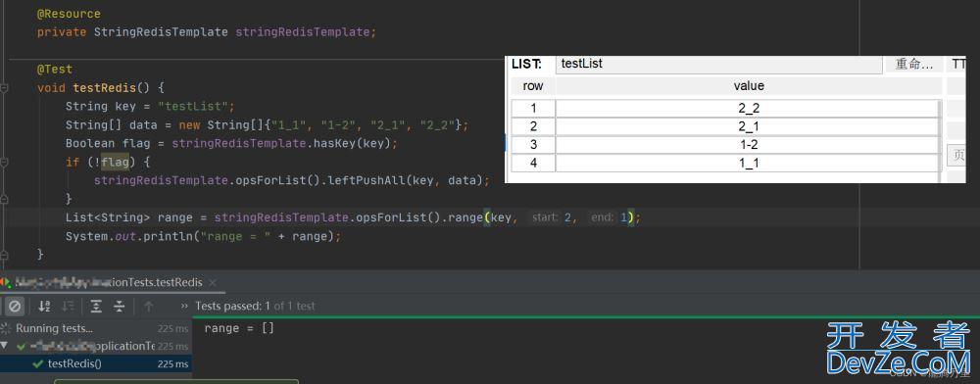Click the fold marker beside the testRedis method
The width and height of the screenshot is (980, 384).
(4, 88)
